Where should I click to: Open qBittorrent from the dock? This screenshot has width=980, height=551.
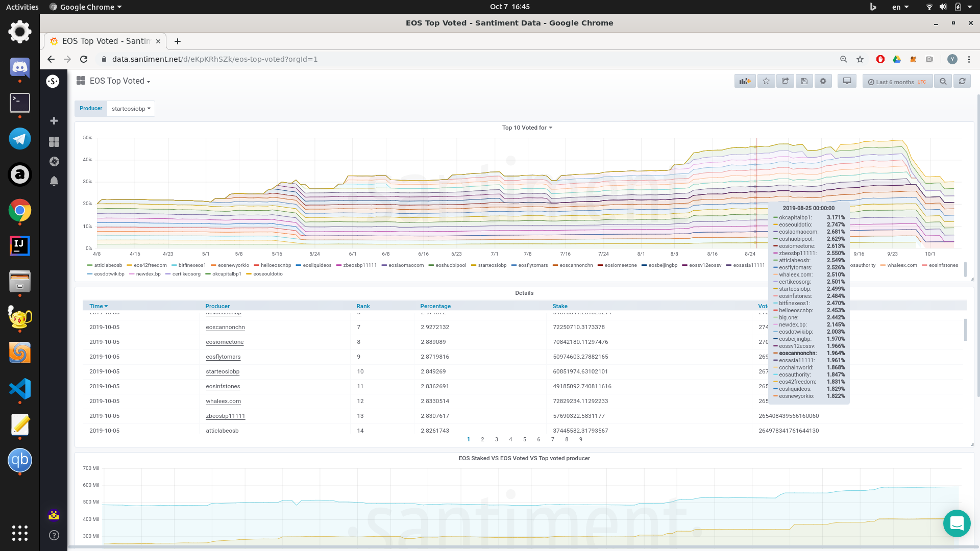pos(20,460)
